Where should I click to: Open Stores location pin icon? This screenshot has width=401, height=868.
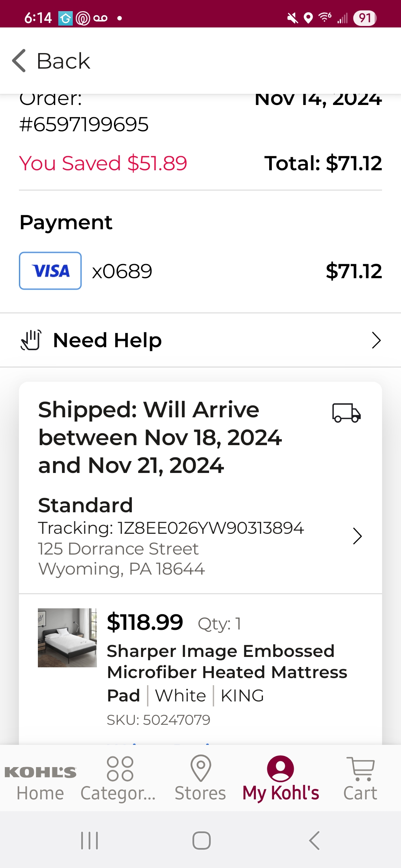click(200, 768)
